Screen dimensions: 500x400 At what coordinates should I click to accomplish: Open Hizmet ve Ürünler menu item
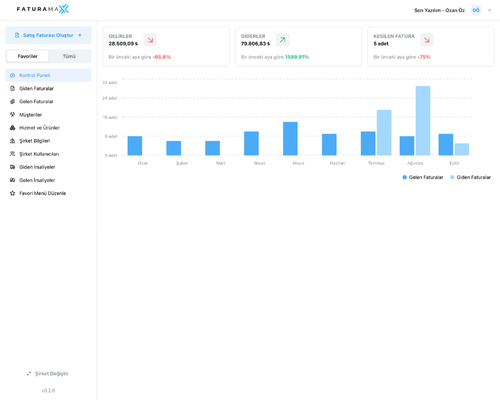[x=48, y=128]
